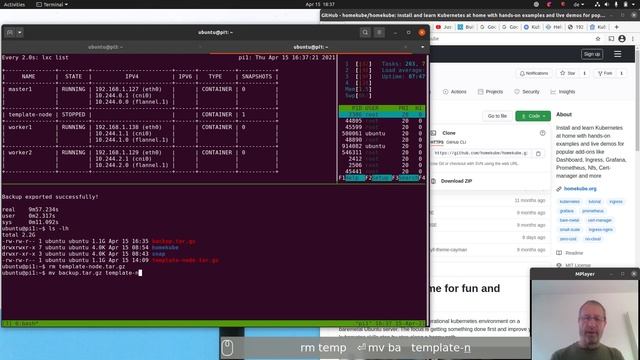The width and height of the screenshot is (640, 360).
Task: Click Notifications button on repository
Action: coord(533,73)
